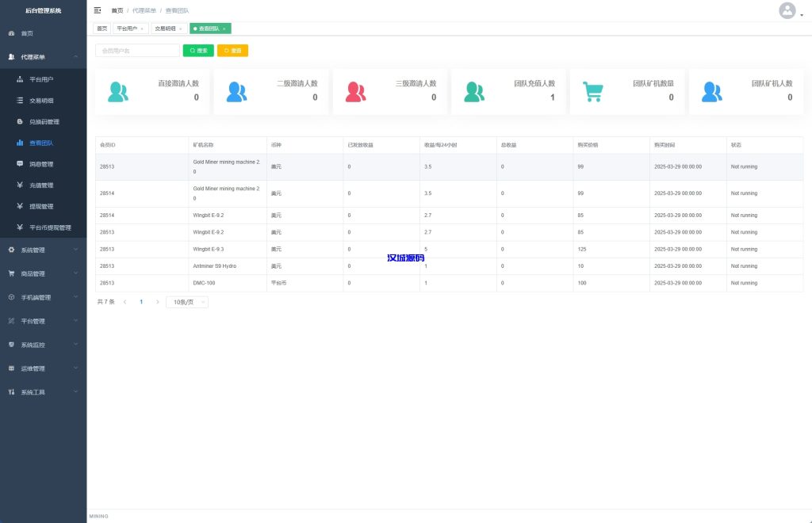
Task: Open the 10条/页 page size dropdown
Action: (186, 302)
